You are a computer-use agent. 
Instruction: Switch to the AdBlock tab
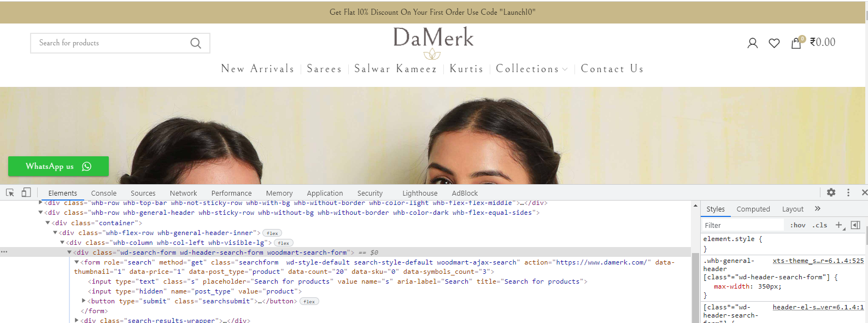click(465, 193)
